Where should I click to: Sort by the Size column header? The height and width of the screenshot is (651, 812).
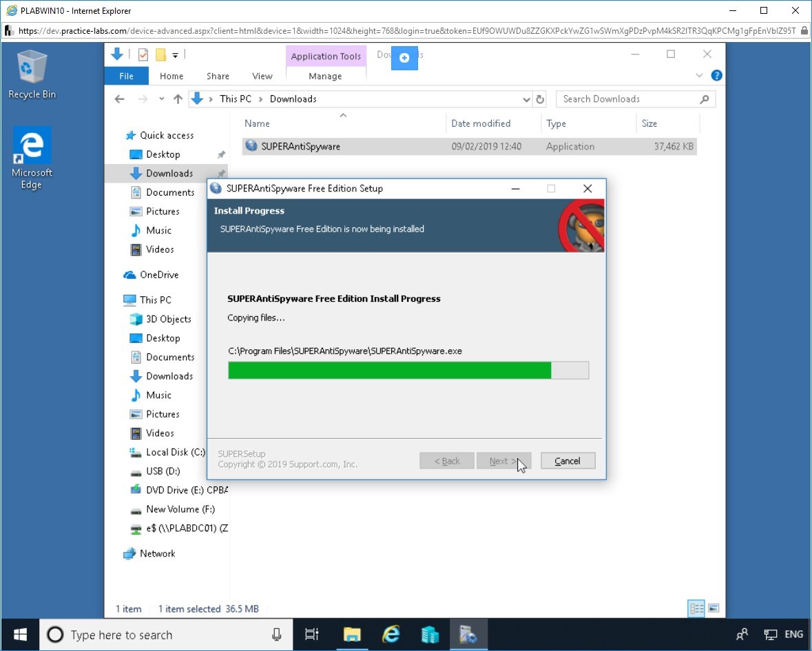pyautogui.click(x=668, y=123)
